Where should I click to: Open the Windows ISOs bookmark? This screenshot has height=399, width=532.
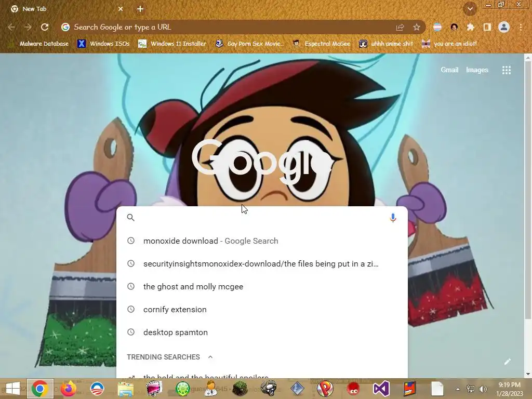103,44
